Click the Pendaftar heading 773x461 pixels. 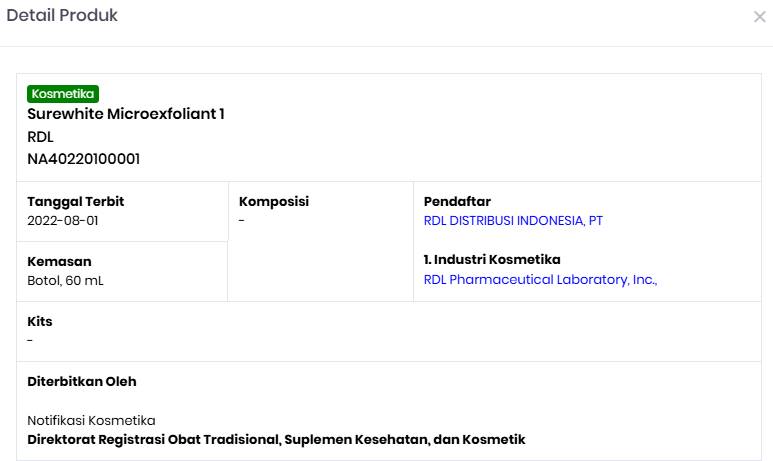457,202
